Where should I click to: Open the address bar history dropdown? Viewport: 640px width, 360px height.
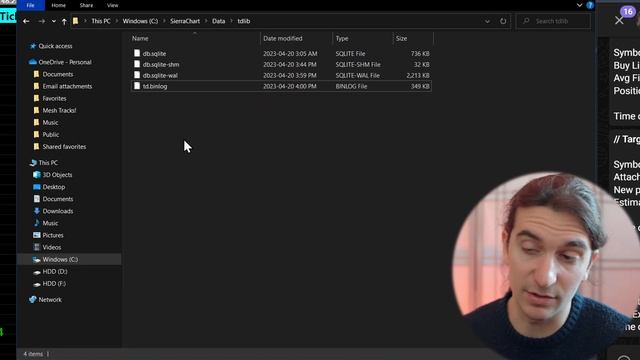487,21
